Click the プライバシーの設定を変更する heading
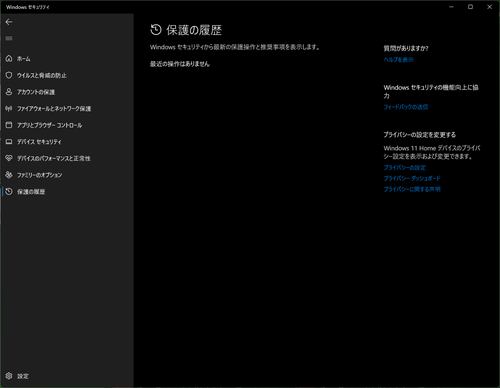 [420, 135]
